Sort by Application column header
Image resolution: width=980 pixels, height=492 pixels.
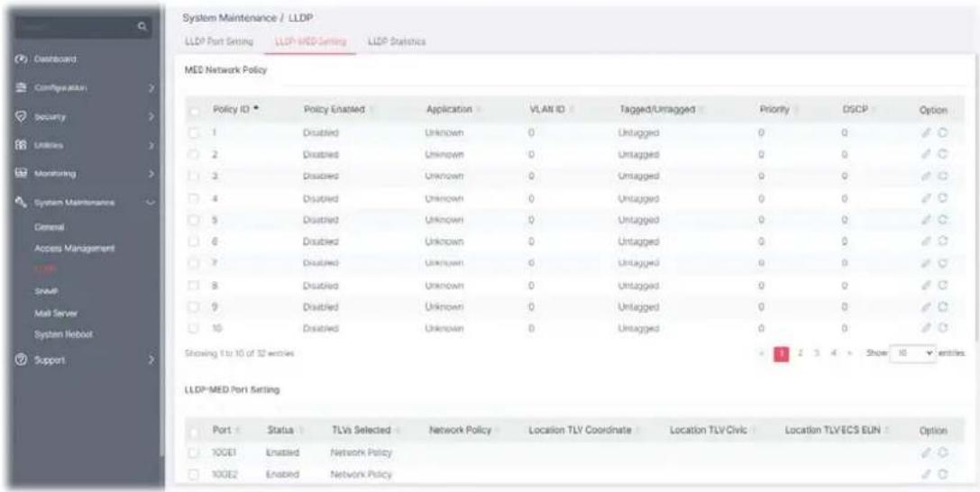453,110
